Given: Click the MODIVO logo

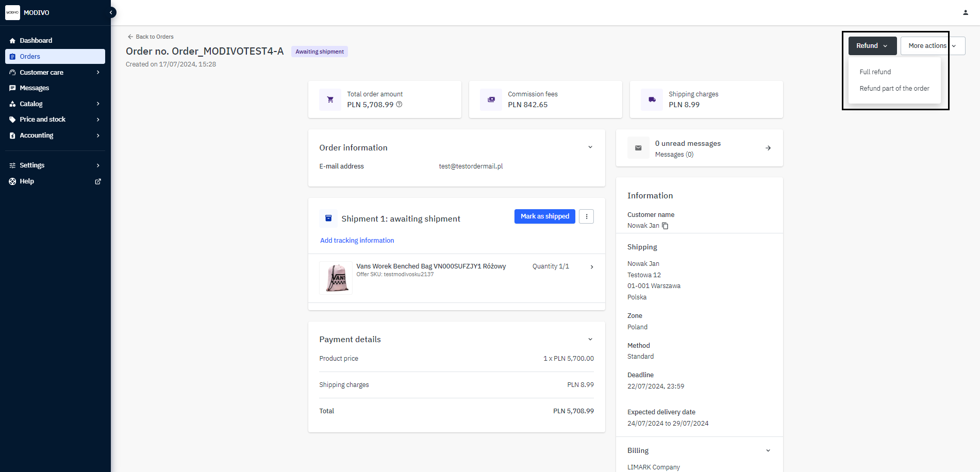Looking at the screenshot, I should [x=12, y=12].
